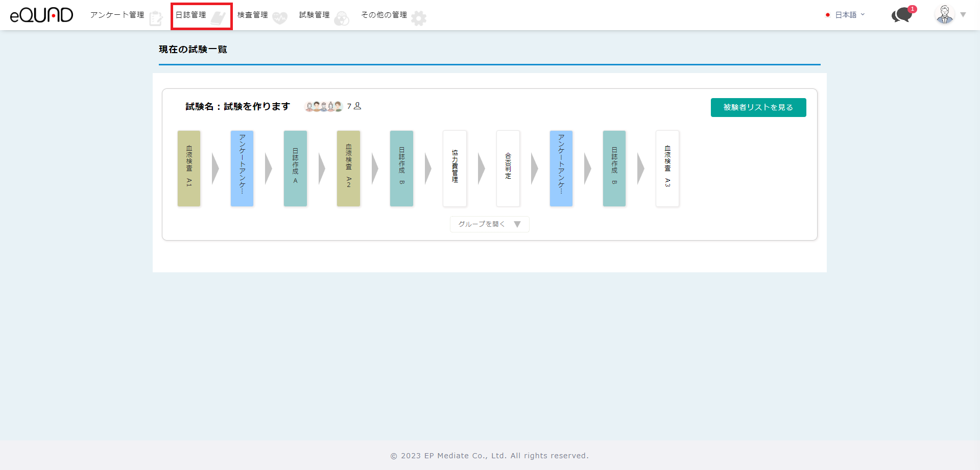Select the 血液検査 A2 step card
This screenshot has height=470, width=980.
pos(348,169)
